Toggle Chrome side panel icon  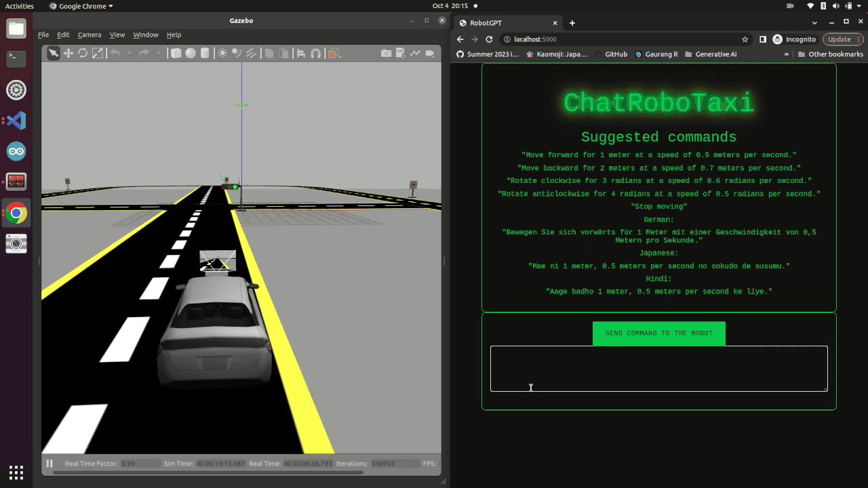tap(763, 39)
